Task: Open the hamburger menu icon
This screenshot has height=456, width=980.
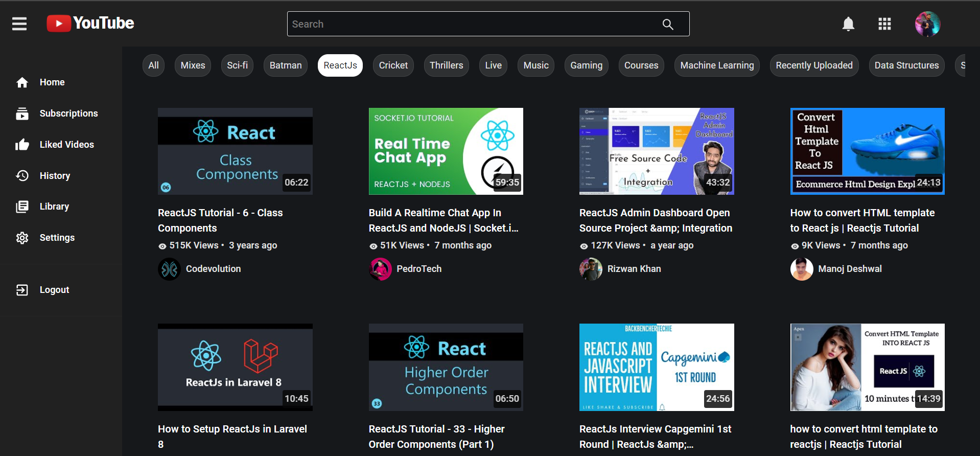Action: 19,24
